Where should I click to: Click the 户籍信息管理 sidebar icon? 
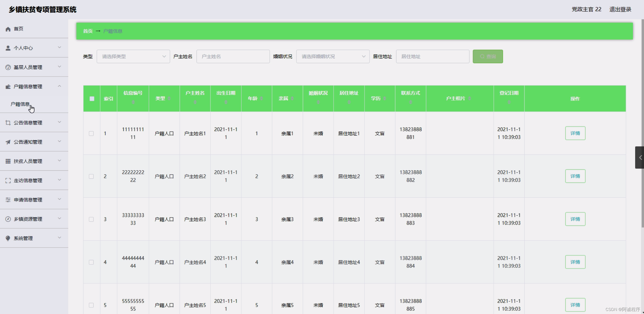pos(8,86)
